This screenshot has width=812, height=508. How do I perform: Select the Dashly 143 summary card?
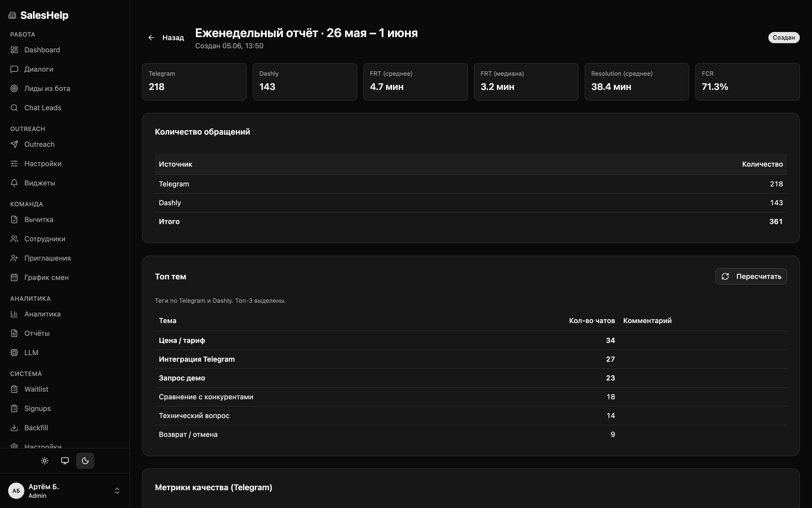305,82
